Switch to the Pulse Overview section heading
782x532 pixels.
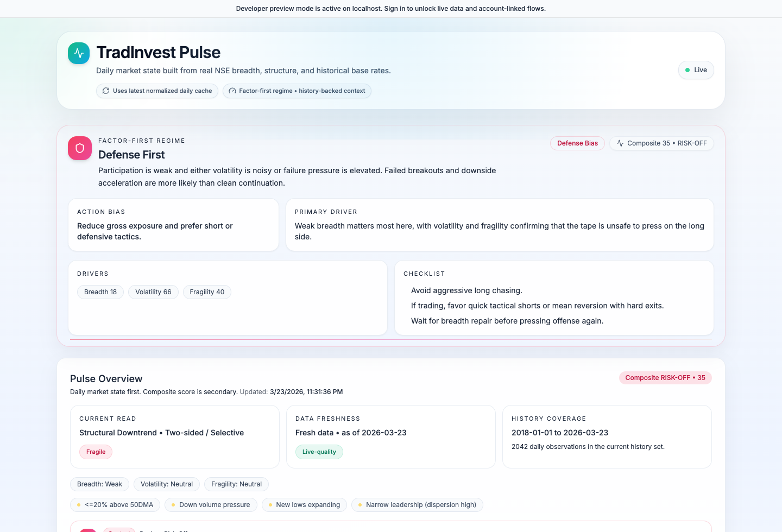(106, 378)
